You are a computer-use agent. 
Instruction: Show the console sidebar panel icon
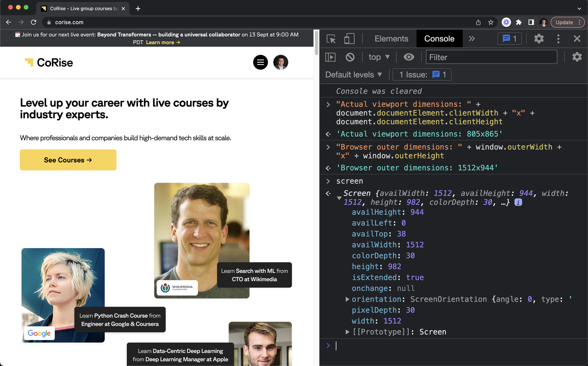330,57
